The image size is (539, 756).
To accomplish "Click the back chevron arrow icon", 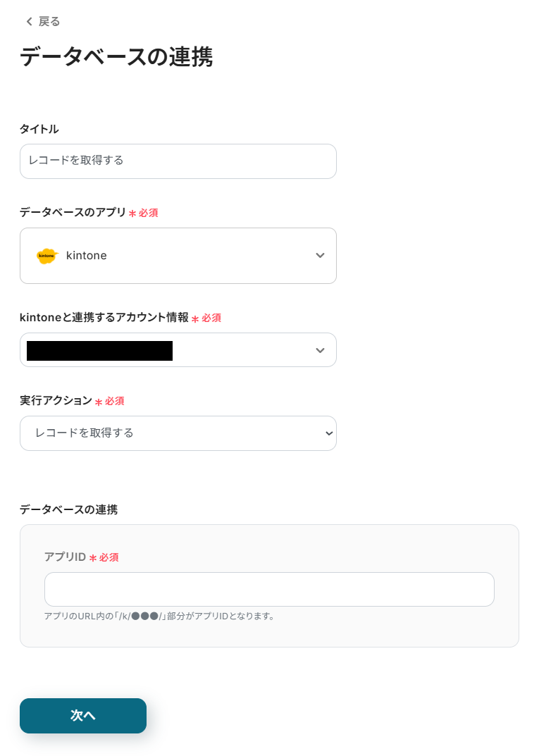I will pos(29,22).
